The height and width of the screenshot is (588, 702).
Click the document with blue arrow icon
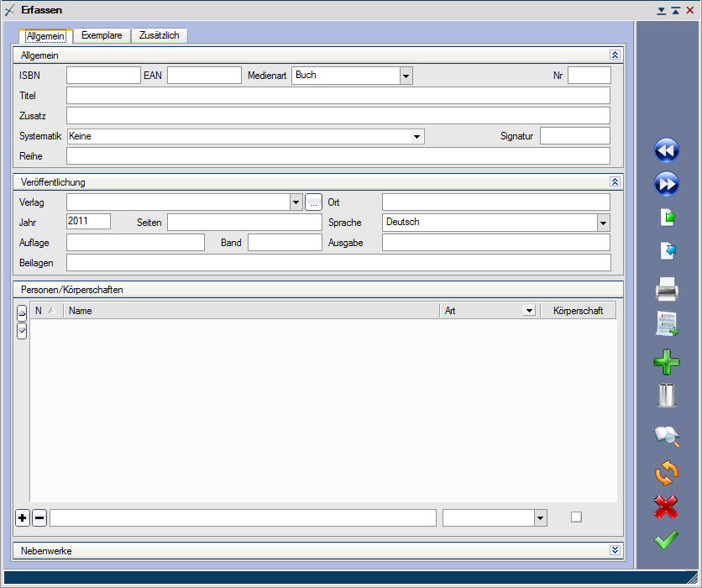pyautogui.click(x=668, y=250)
